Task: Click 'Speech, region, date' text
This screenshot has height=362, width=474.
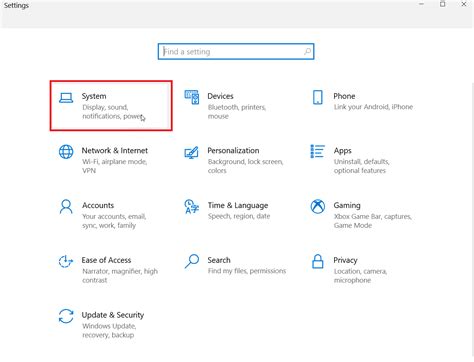Action: click(x=239, y=216)
